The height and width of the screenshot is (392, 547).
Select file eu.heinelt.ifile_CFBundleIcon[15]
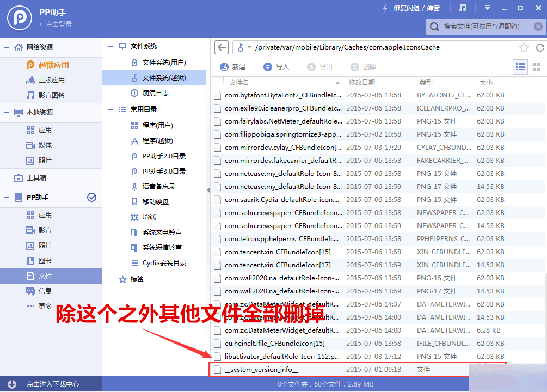[378, 344]
